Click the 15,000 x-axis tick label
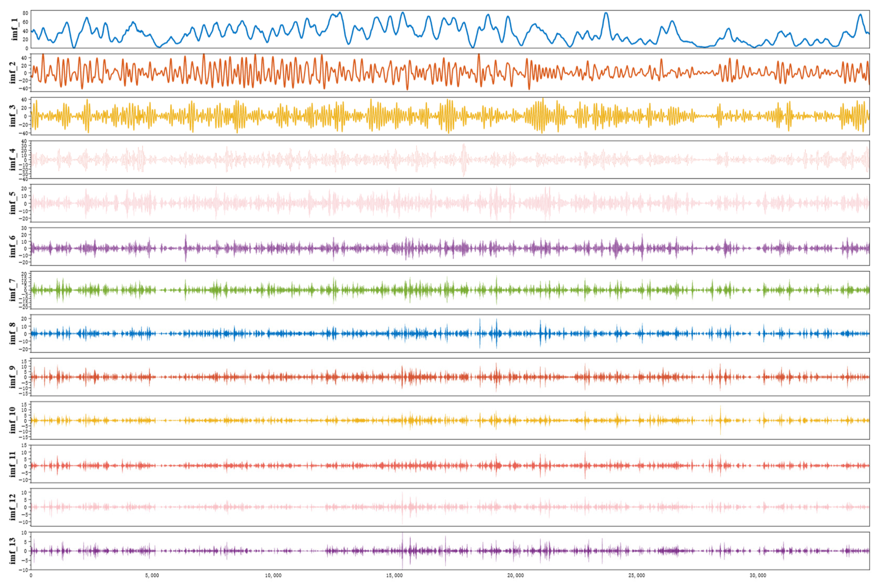Image resolution: width=874 pixels, height=588 pixels. tap(394, 575)
